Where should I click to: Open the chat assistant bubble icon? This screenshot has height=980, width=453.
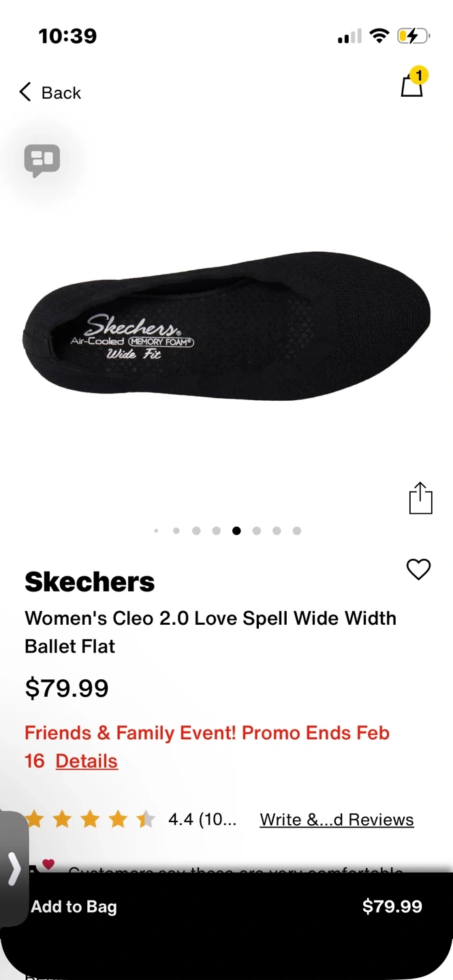[x=42, y=161]
